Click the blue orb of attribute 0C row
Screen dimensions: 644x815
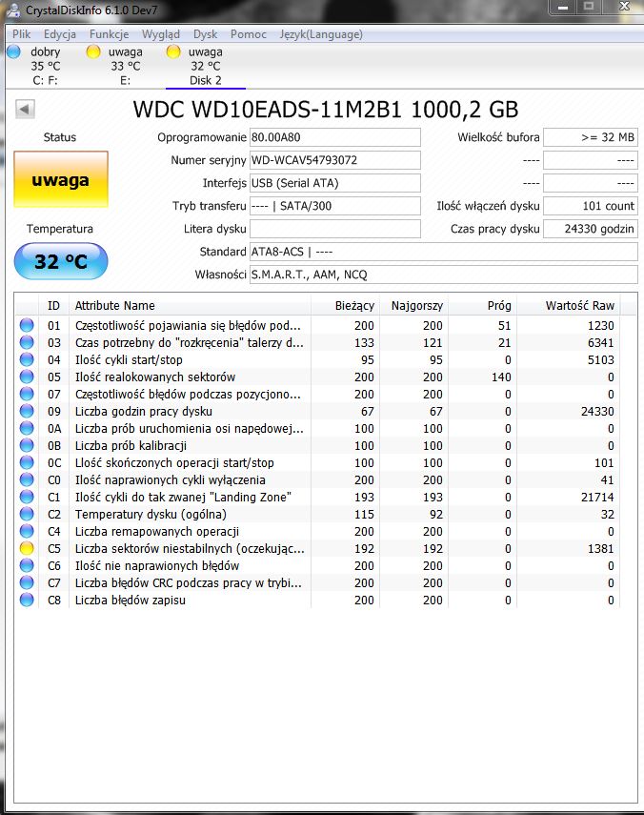(27, 462)
